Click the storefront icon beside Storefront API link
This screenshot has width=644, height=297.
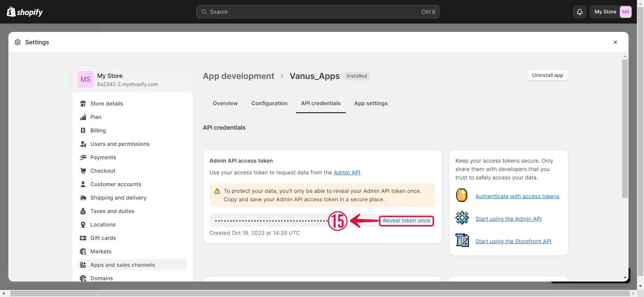pyautogui.click(x=462, y=240)
